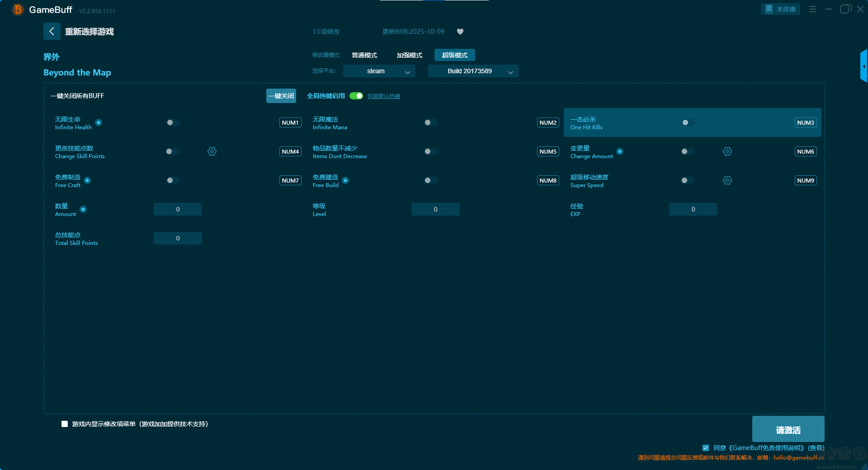Click the 一键关闭 close-all button
Viewport: 868px width, 470px height.
[281, 96]
